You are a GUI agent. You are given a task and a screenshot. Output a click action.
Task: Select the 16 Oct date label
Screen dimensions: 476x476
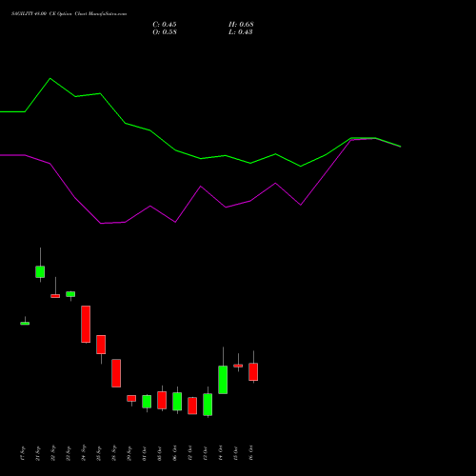251,453
